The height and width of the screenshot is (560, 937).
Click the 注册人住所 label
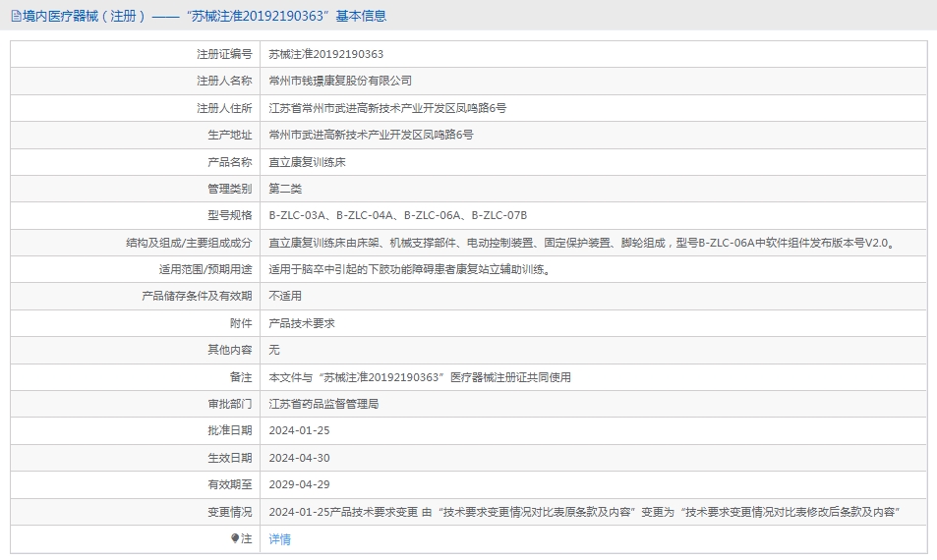click(225, 108)
